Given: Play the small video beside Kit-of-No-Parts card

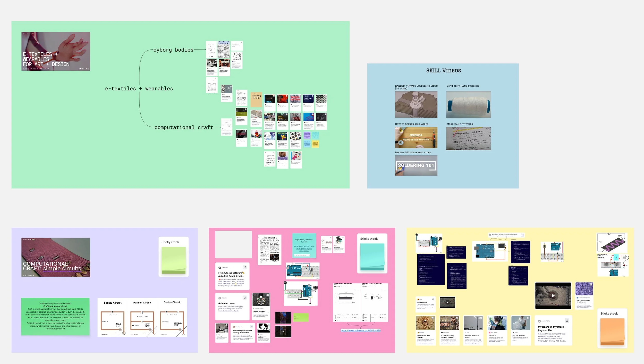Looking at the screenshot, I should [x=447, y=302].
